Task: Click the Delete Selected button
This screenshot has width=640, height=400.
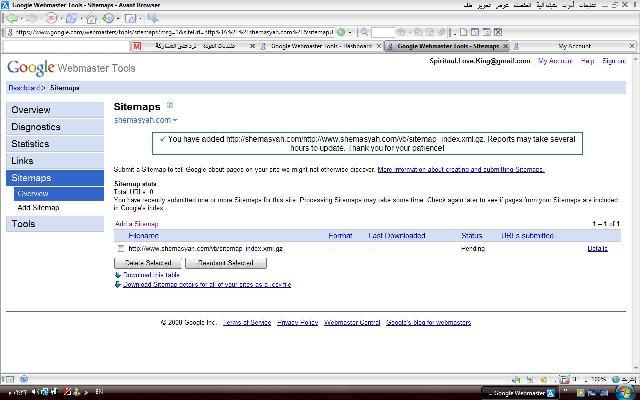Action: (x=148, y=263)
